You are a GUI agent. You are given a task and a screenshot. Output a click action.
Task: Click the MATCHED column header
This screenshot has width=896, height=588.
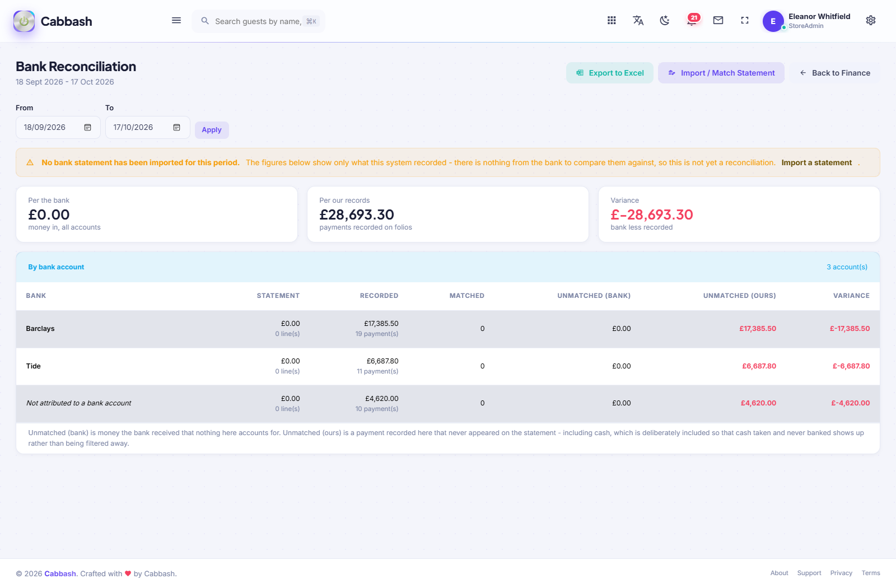[467, 296]
